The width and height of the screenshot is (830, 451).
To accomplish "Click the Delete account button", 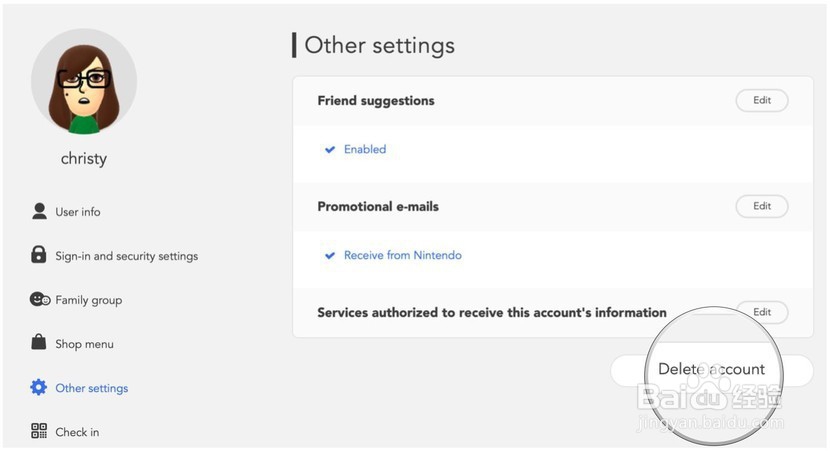I will tap(711, 369).
